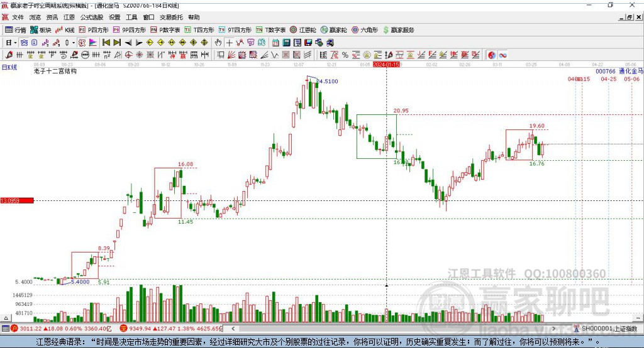Click the network antenna status icon
This screenshot has width=644, height=348.
point(576,329)
